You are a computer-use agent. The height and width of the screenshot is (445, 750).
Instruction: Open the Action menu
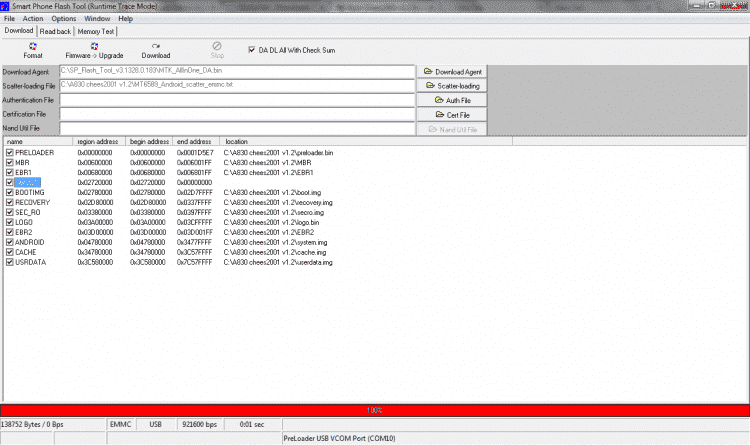33,19
